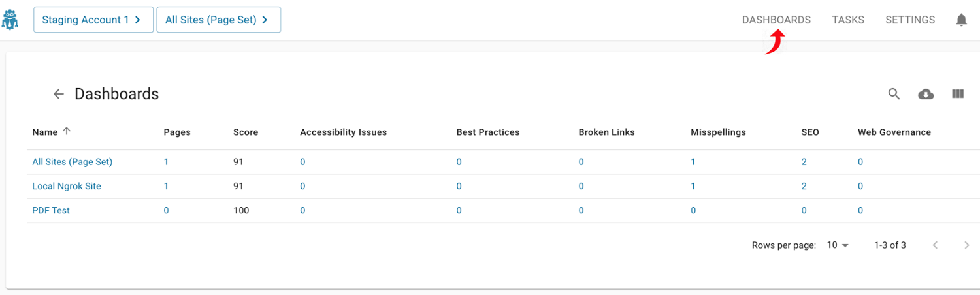Download table using cloud icon
Image resolution: width=980 pixels, height=295 pixels.
click(x=926, y=94)
